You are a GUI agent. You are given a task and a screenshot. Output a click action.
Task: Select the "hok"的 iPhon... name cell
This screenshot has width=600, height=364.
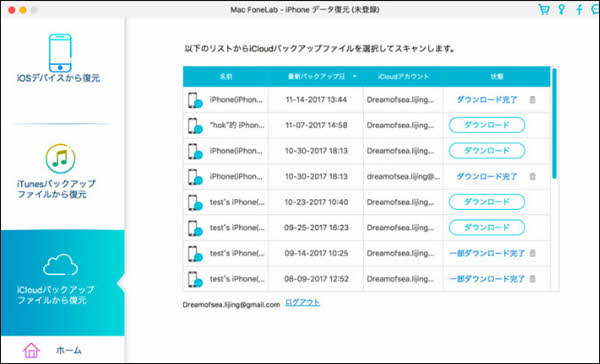pyautogui.click(x=237, y=125)
